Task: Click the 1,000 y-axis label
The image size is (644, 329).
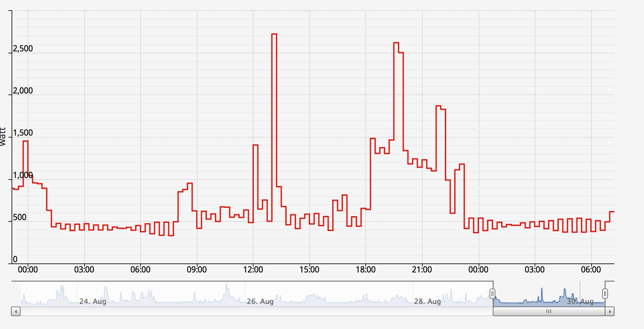Action: 23,175
